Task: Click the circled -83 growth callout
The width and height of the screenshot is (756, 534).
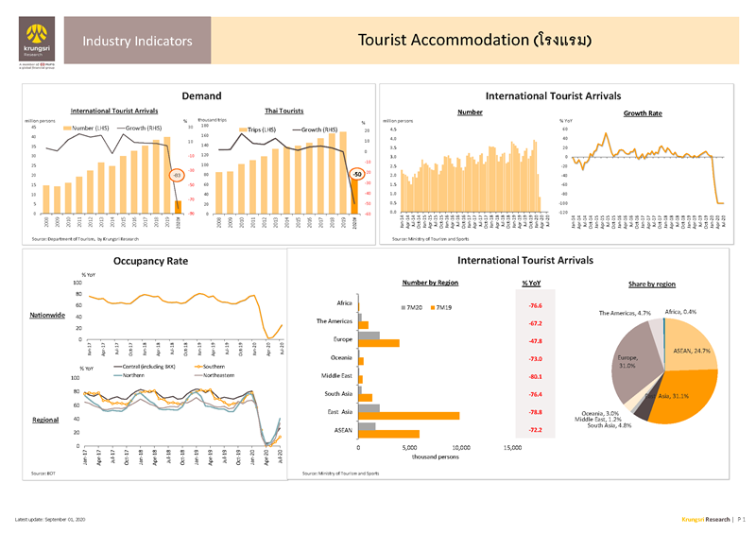Action: (x=176, y=175)
